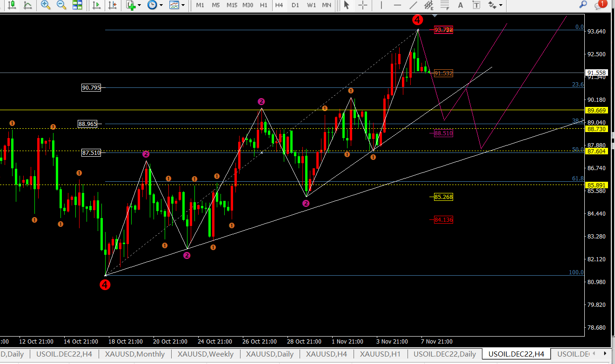Switch to XAUUSD,Weekly tab
Screen dimensions: 615x364
pos(205,354)
